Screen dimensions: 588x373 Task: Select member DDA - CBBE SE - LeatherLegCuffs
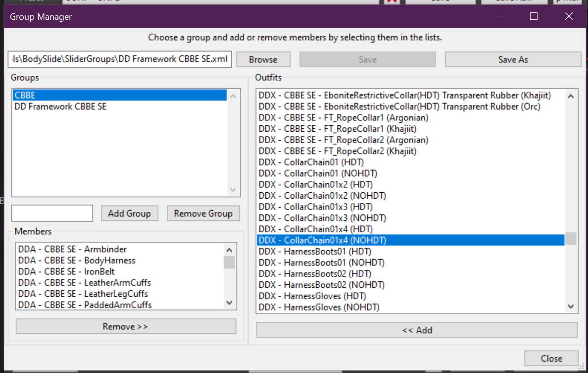point(120,294)
